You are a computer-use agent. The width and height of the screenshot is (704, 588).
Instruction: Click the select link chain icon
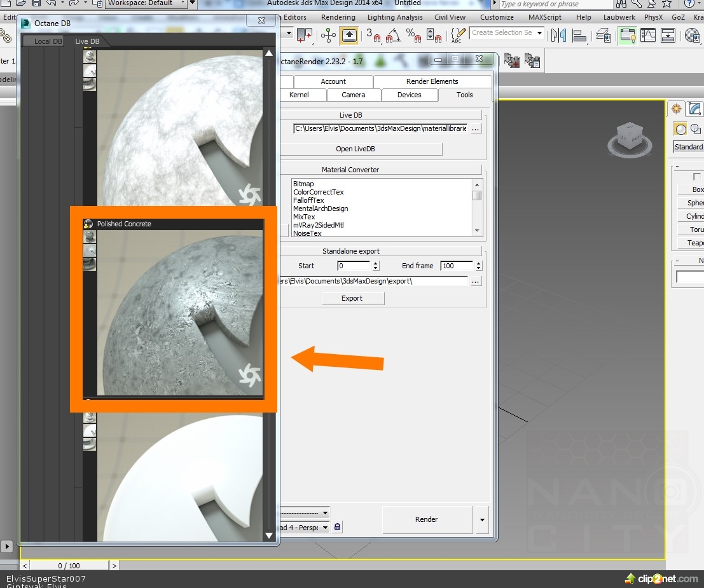coord(5,36)
